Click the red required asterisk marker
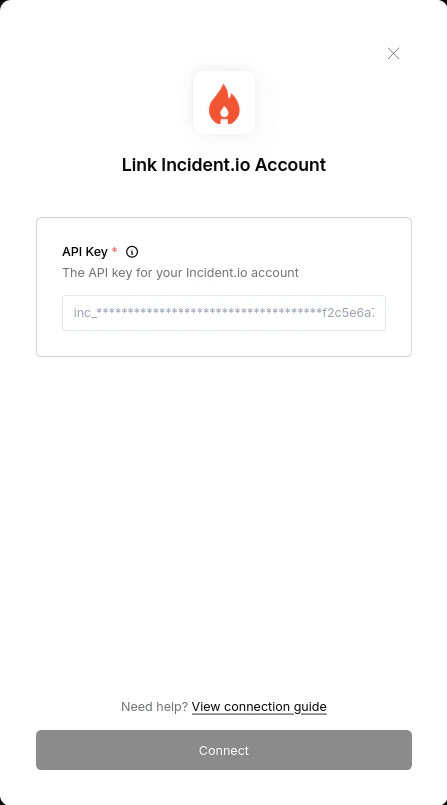 (114, 251)
